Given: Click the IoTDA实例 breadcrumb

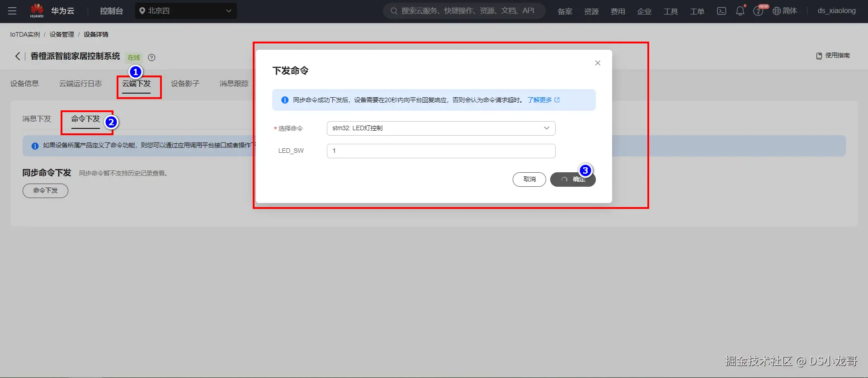Looking at the screenshot, I should point(25,34).
